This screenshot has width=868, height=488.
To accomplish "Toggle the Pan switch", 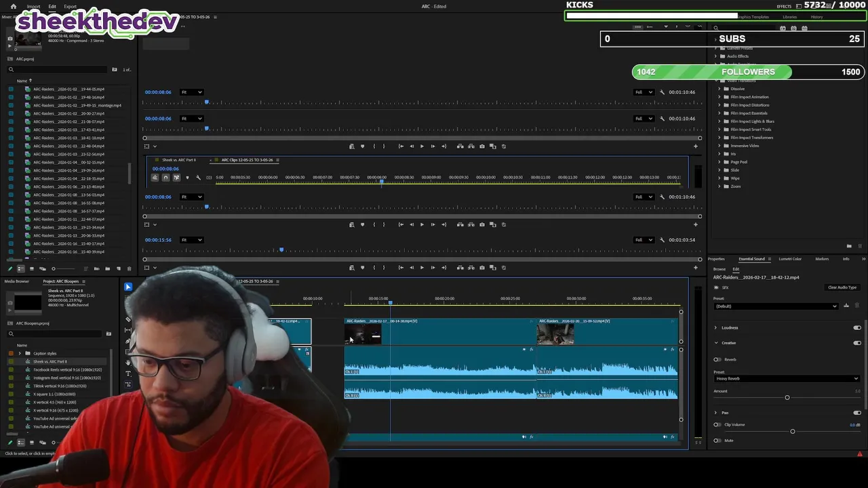I will coord(857,413).
